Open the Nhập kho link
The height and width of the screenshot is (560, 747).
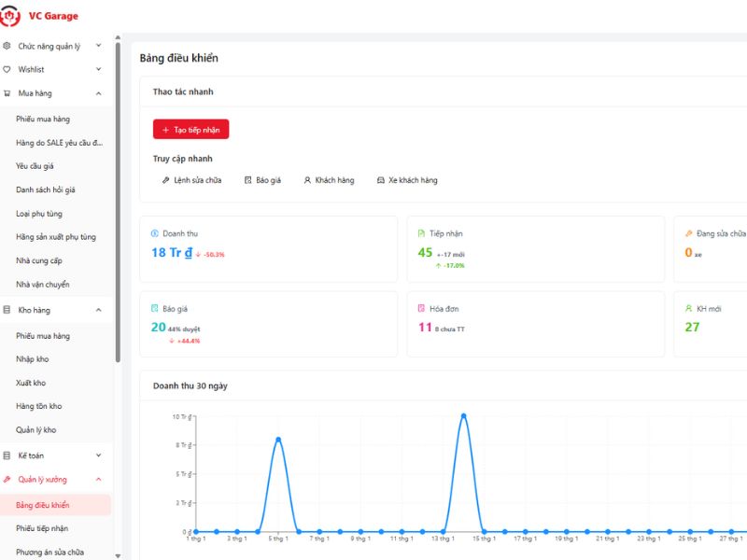tap(34, 357)
